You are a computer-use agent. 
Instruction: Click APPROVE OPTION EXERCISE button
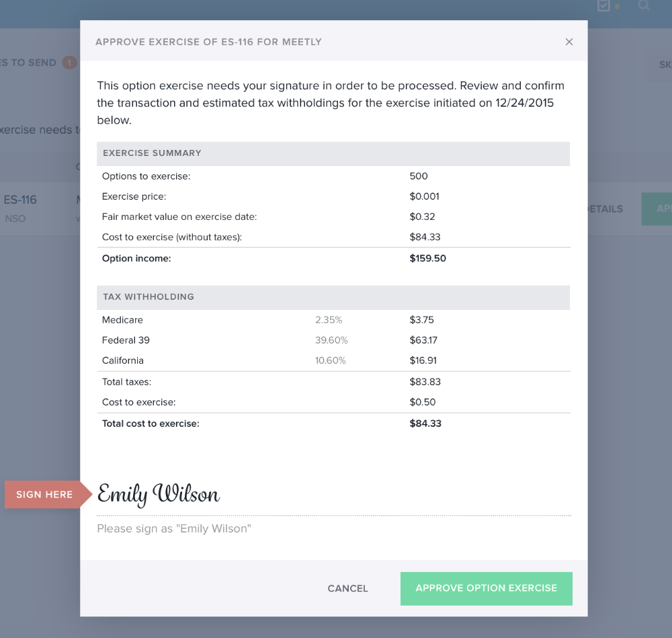point(486,588)
